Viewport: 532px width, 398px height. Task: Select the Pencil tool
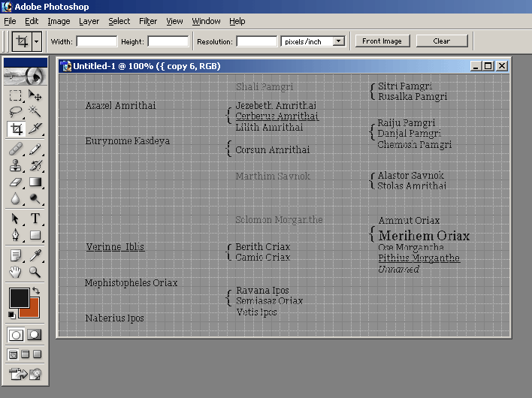point(35,149)
